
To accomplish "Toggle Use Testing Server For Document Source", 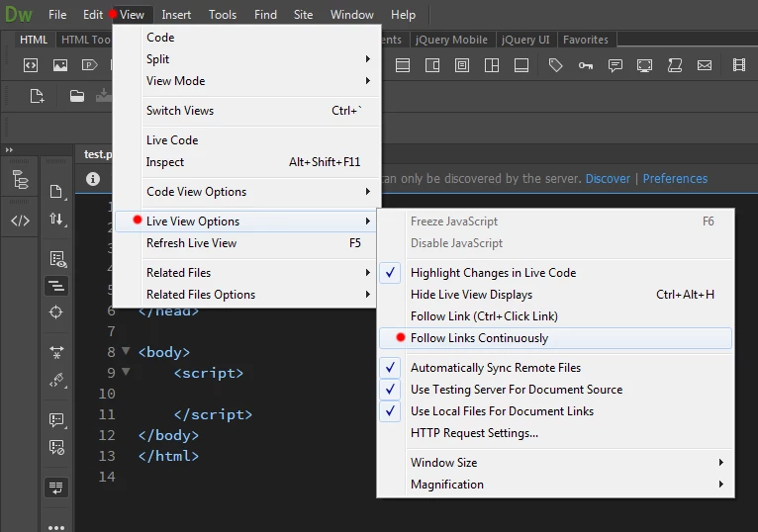I will (x=555, y=390).
